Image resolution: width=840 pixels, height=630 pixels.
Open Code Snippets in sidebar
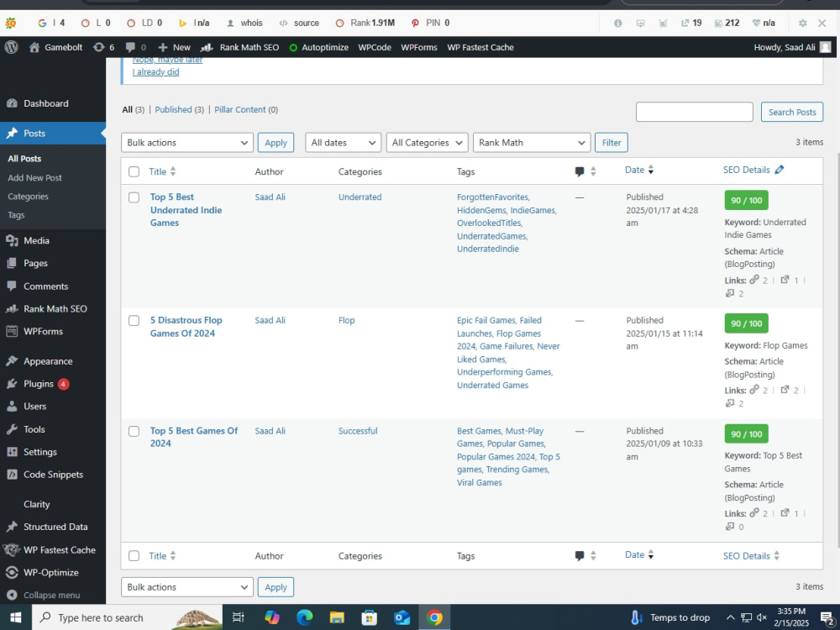pos(52,474)
